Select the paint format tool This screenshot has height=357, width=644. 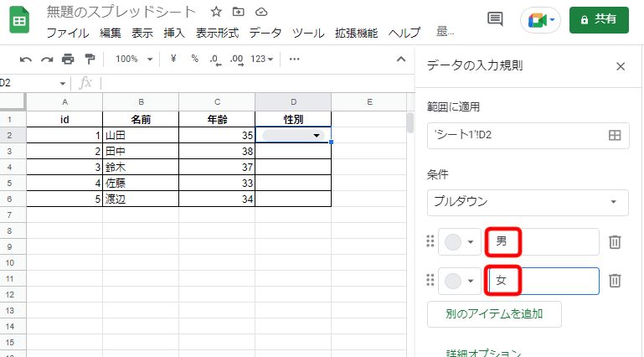(x=90, y=59)
